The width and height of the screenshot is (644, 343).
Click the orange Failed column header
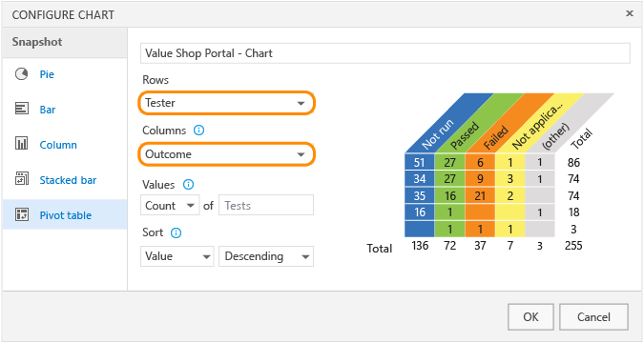[x=509, y=123]
